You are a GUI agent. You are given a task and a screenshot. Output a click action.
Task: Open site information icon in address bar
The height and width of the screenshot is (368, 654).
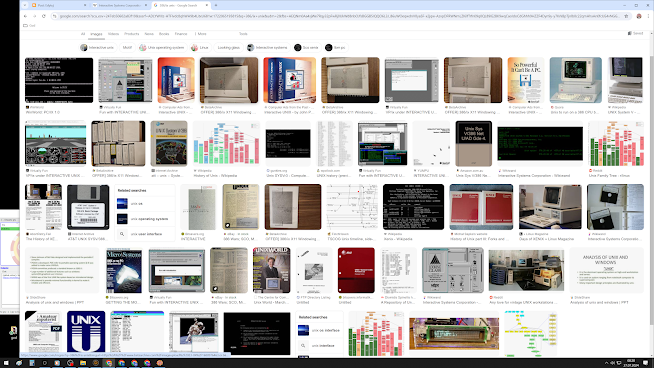(55, 16)
